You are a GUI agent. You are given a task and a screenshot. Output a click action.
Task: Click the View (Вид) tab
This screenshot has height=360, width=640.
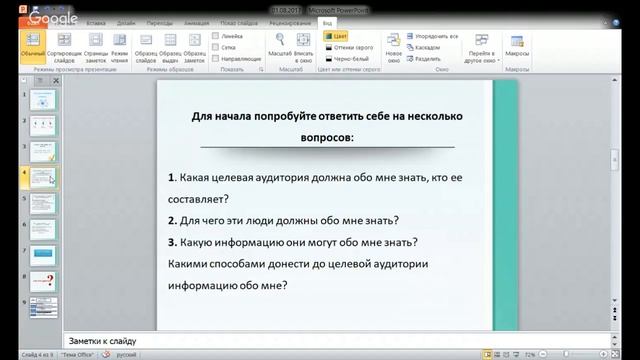(x=327, y=23)
